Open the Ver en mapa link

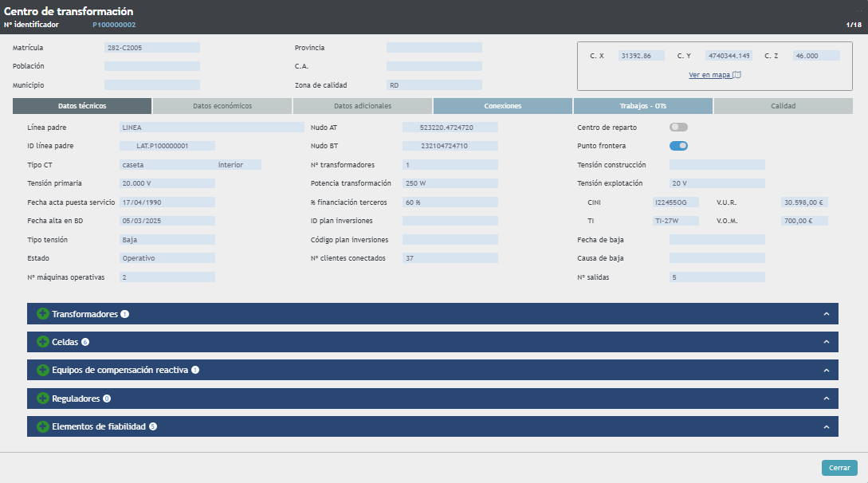[x=709, y=76]
